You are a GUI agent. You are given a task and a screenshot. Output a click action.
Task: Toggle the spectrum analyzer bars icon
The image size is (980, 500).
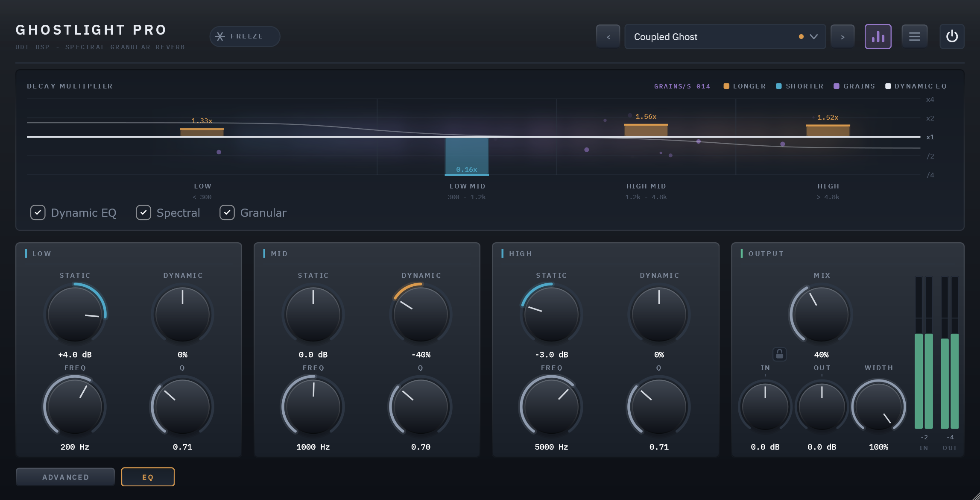coord(878,37)
